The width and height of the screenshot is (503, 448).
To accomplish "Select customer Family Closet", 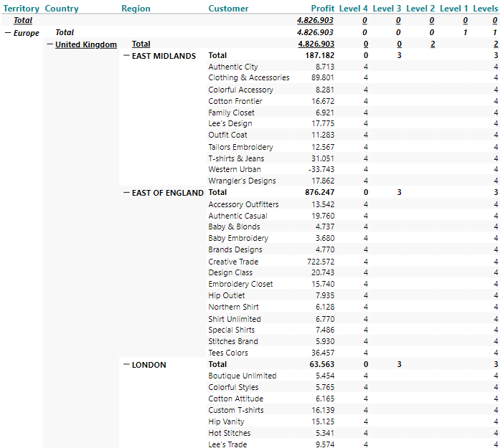I will click(x=231, y=113).
